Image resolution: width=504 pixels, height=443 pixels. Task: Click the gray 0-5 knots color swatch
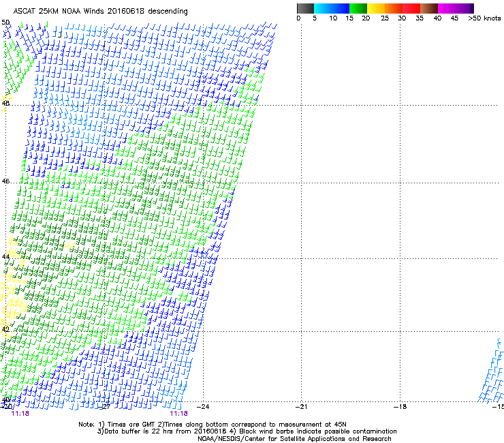(305, 8)
